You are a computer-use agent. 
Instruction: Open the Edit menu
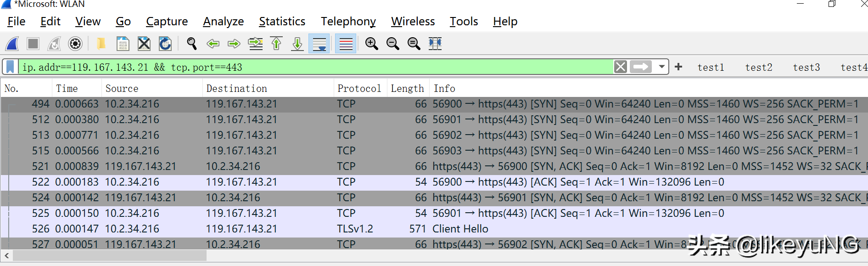(50, 22)
